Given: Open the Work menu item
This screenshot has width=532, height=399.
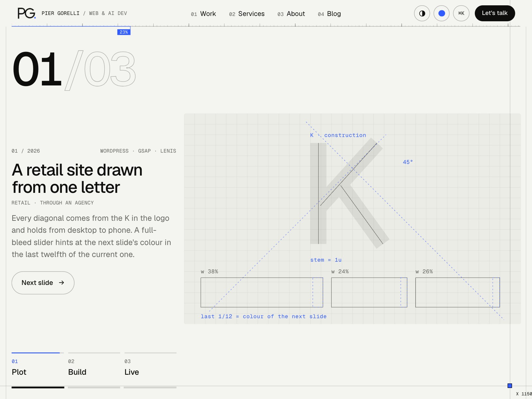Looking at the screenshot, I should [x=203, y=14].
